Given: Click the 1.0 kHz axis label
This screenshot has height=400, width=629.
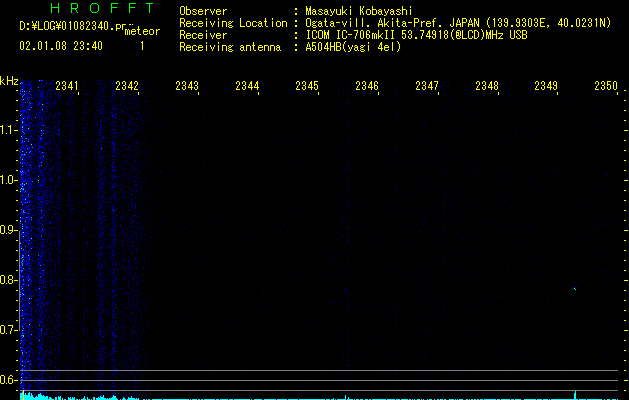Looking at the screenshot, I should 8,180.
